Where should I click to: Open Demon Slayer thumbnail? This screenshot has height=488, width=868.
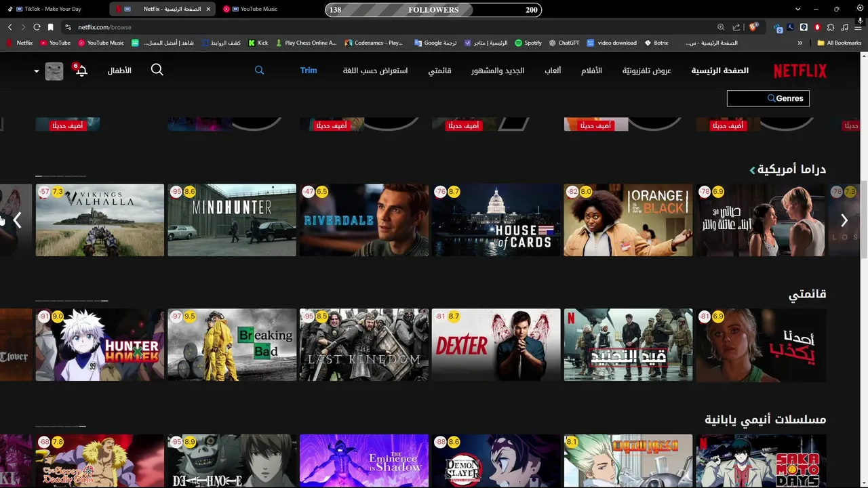click(496, 461)
